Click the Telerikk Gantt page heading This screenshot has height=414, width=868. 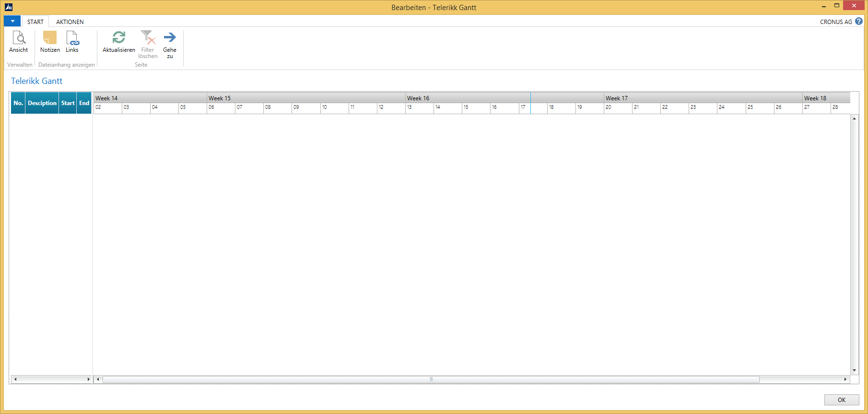coord(37,81)
